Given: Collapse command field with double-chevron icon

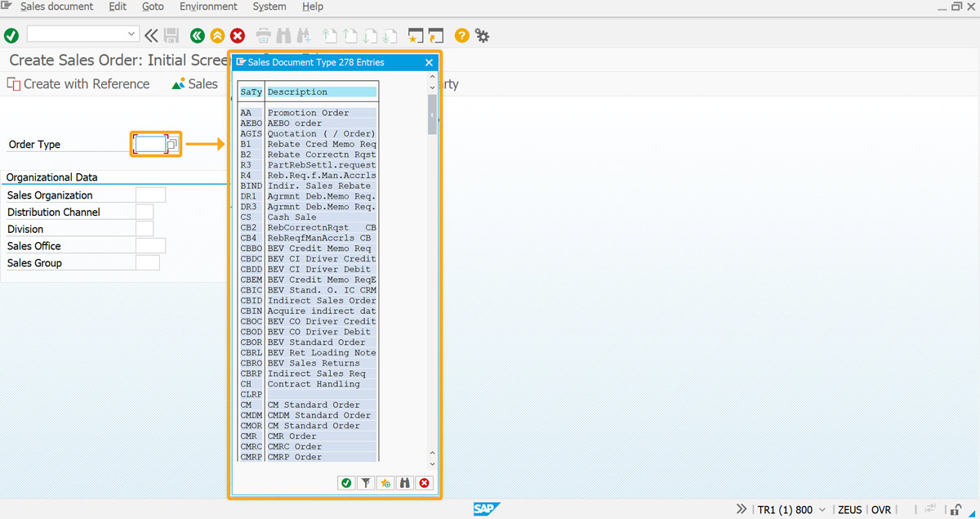Looking at the screenshot, I should point(151,35).
